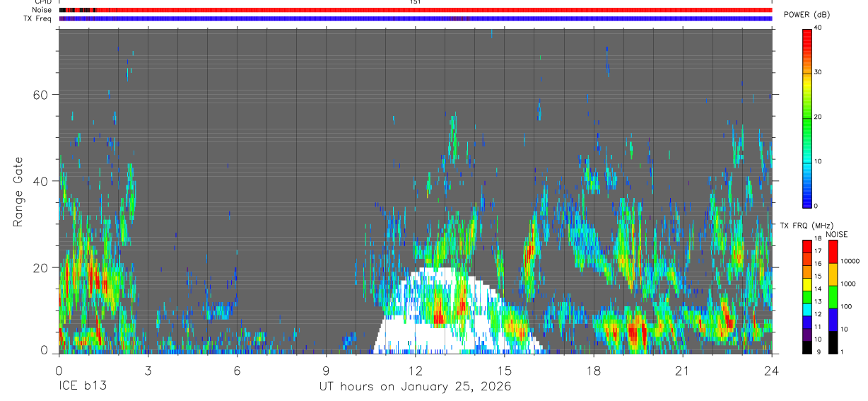Click the Range Gate axis title
The width and height of the screenshot is (868, 401).
click(19, 192)
